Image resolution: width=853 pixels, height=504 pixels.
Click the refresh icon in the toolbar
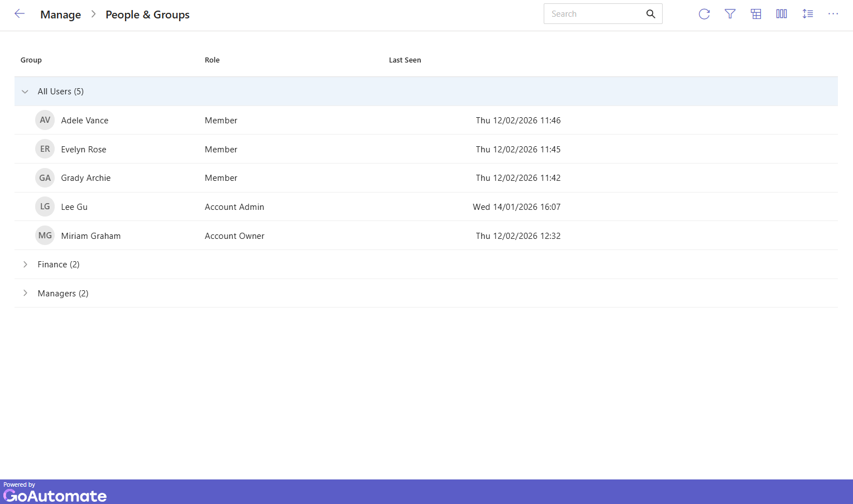tap(704, 14)
